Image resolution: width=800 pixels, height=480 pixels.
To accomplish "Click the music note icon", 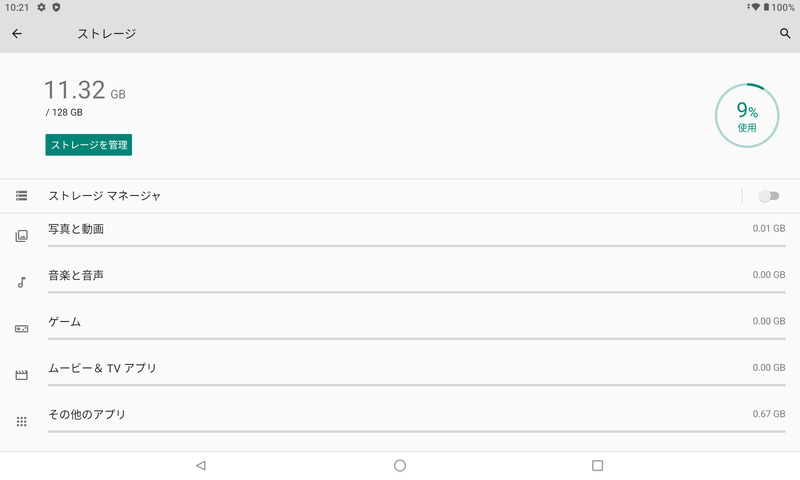I will (21, 283).
